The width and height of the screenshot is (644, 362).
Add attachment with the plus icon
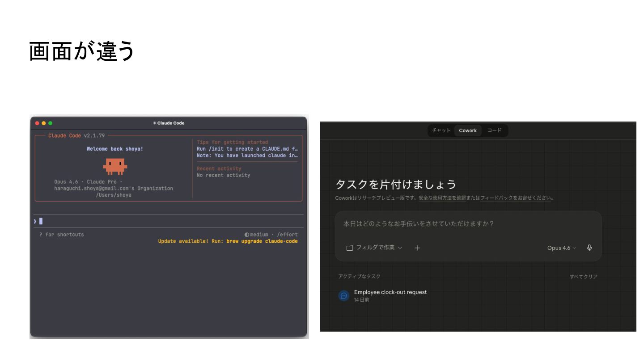417,248
